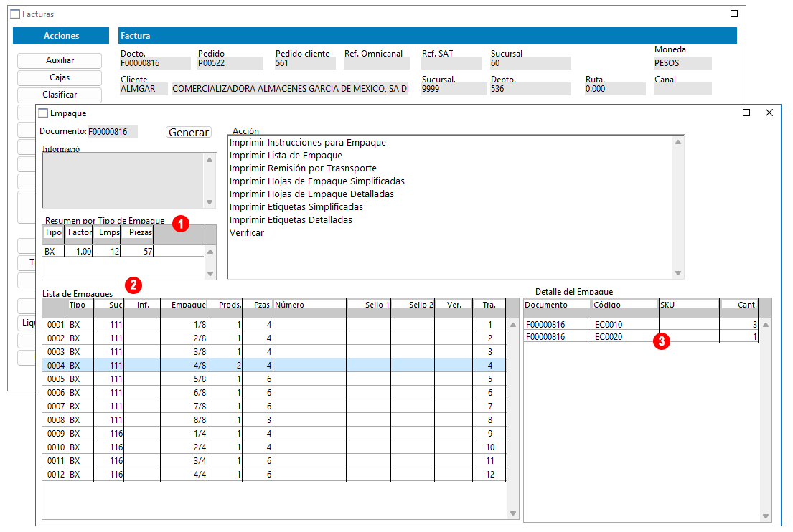Select Imprimir Etiquetas Simplificadas

296,206
